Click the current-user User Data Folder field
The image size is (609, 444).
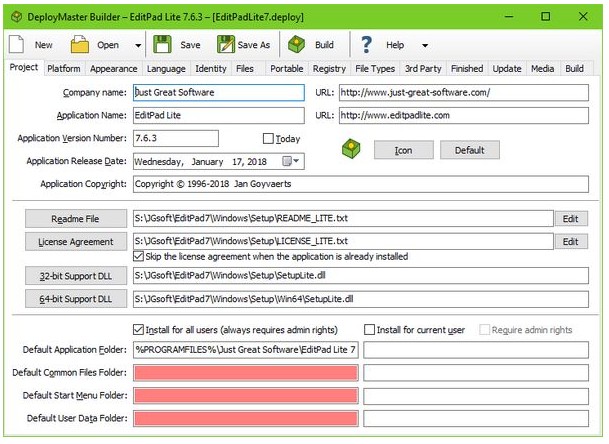point(476,418)
